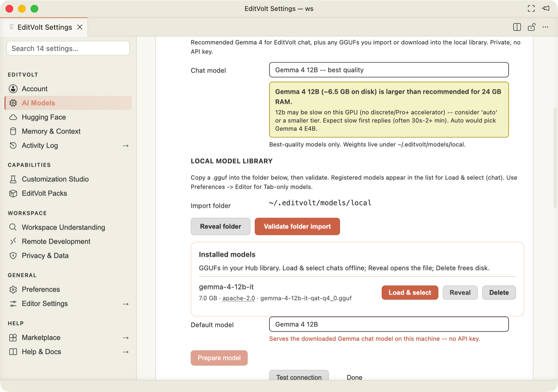Click the Editor Settings sliders icon
The height and width of the screenshot is (392, 558).
pyautogui.click(x=13, y=304)
